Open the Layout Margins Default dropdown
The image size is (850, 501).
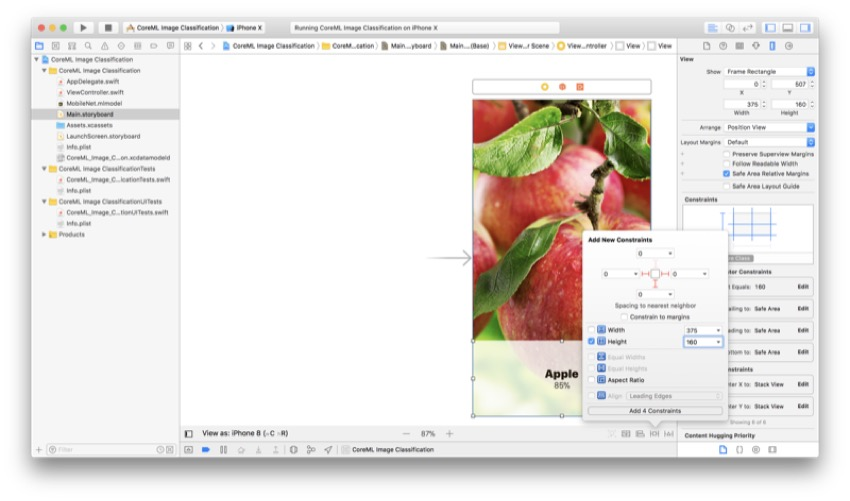[x=770, y=142]
